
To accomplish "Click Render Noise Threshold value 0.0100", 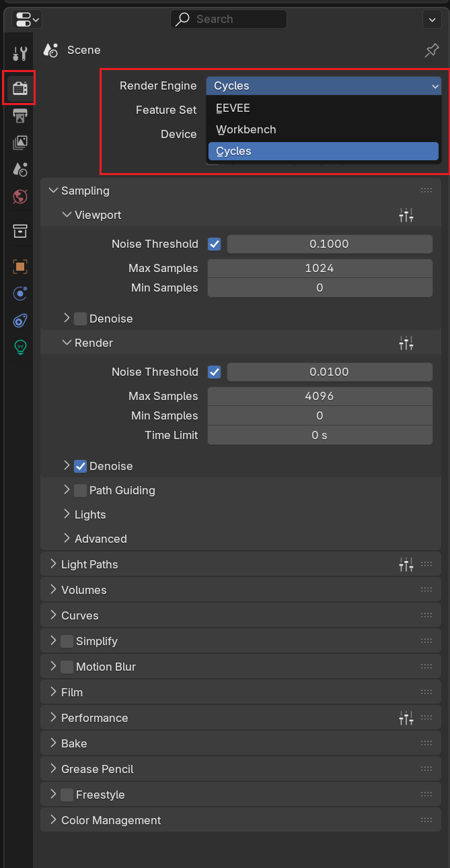I will (x=330, y=372).
